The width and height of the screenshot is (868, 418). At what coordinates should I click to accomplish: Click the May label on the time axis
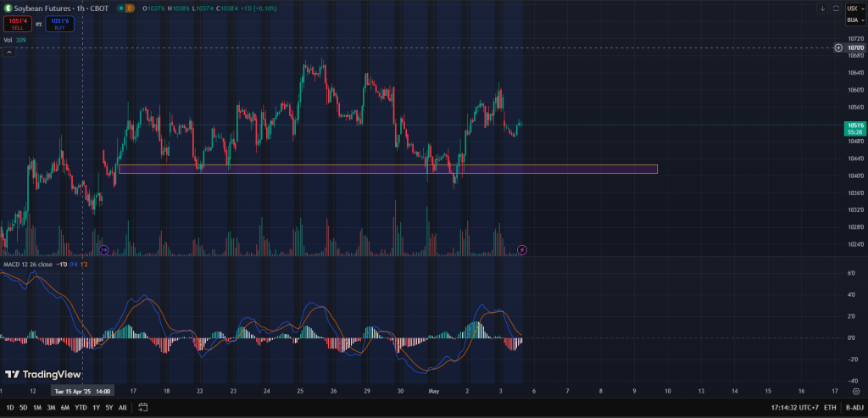click(x=434, y=391)
